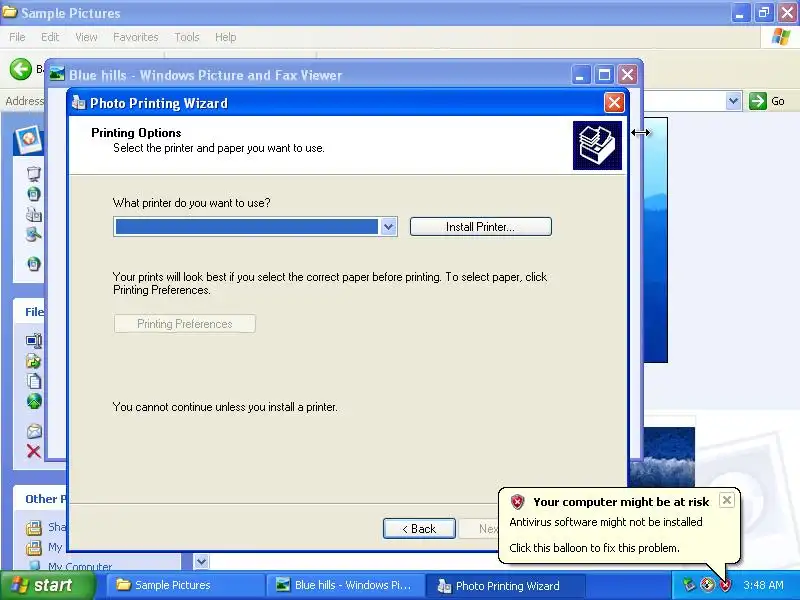Click the red shield icon in the balloon
The image size is (800, 600).
tap(517, 502)
